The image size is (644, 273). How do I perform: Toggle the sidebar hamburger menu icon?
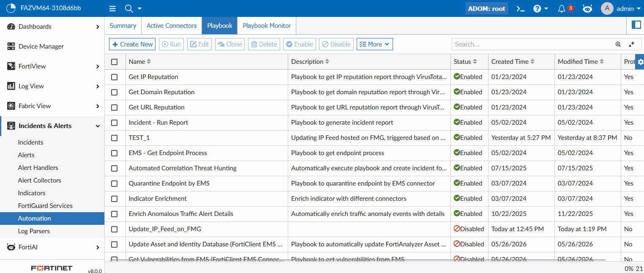(x=112, y=8)
